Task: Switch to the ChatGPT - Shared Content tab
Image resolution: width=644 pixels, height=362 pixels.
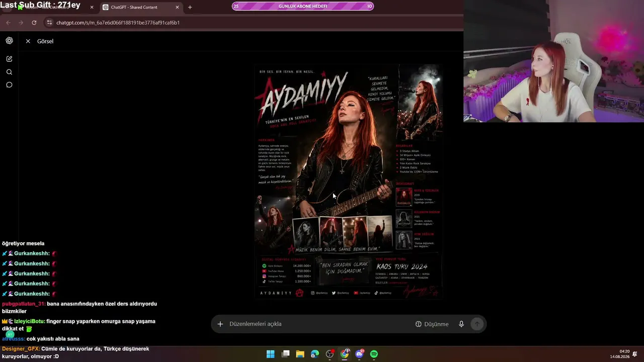Action: (x=141, y=7)
